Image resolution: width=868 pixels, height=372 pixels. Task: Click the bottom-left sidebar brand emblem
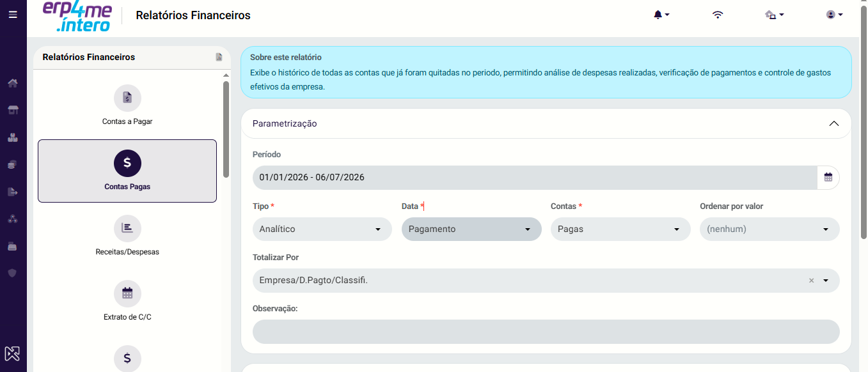(13, 353)
